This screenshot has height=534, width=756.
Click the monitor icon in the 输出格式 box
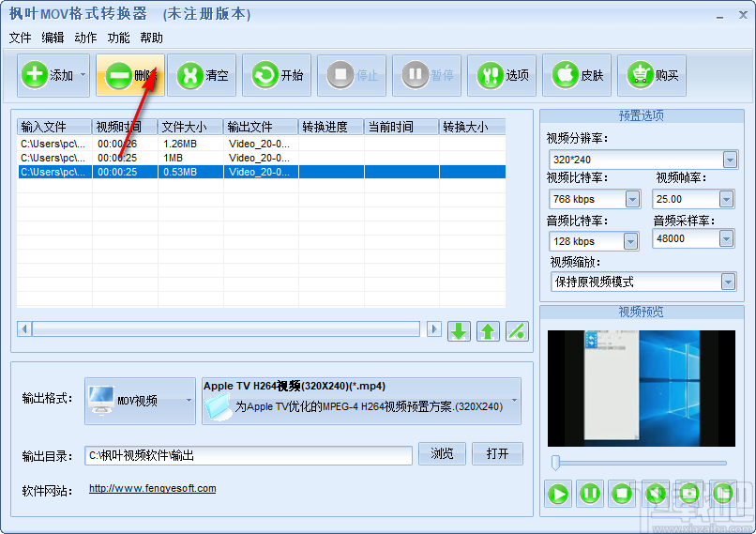point(101,400)
